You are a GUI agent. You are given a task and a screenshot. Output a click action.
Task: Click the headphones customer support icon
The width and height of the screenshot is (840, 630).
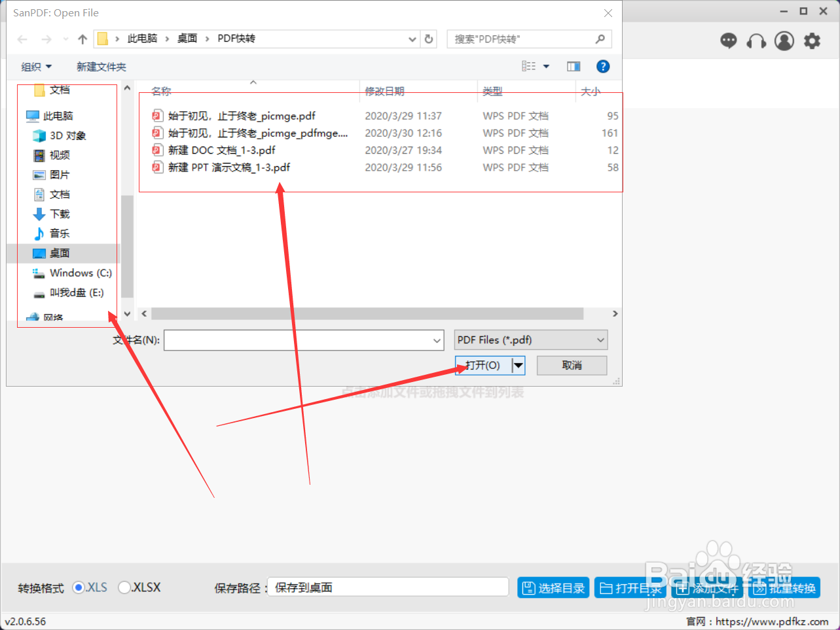(x=756, y=41)
